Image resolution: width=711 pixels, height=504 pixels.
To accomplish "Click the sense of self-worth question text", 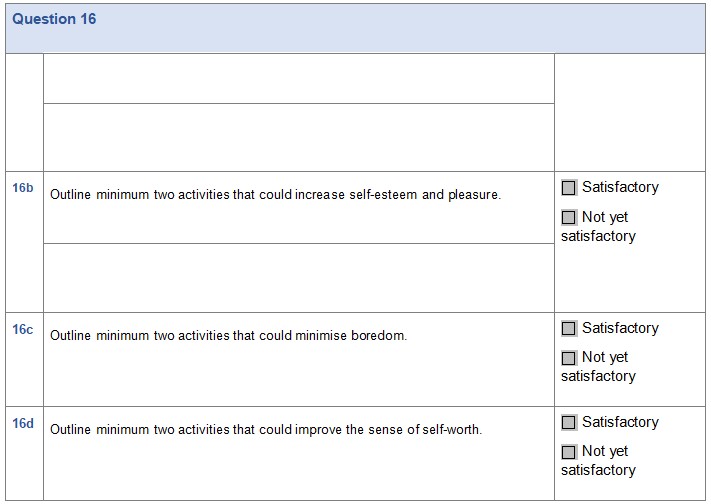I will 266,430.
